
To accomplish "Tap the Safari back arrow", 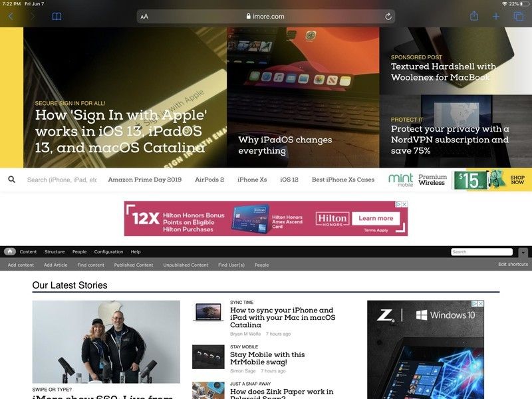I will pyautogui.click(x=11, y=17).
